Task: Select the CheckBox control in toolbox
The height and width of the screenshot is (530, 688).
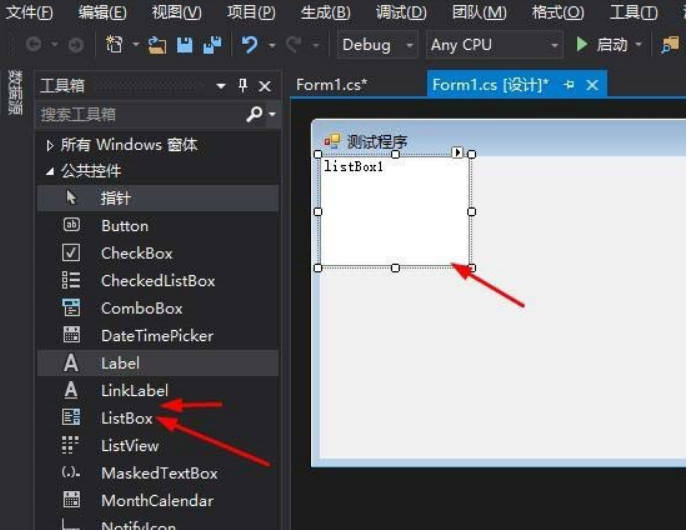Action: tap(158, 253)
